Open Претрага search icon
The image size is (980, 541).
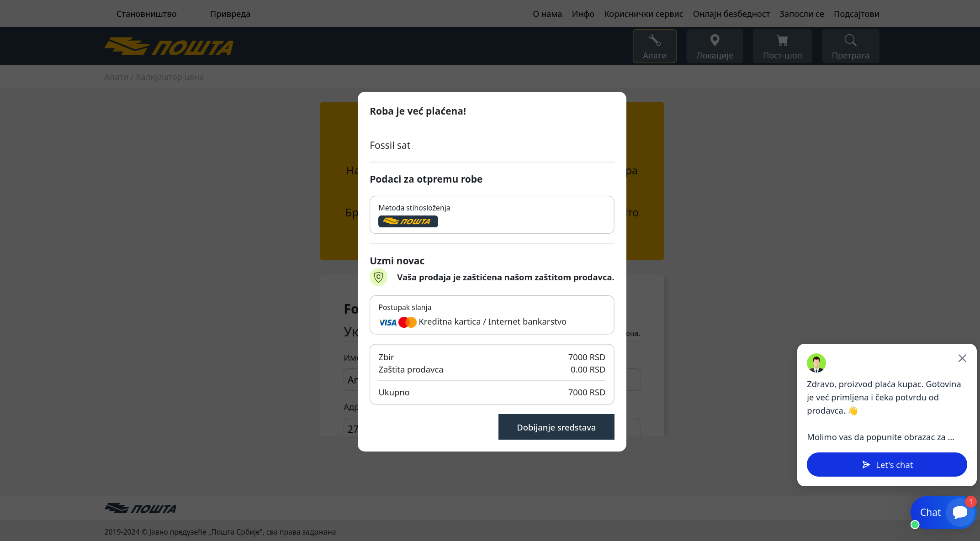click(850, 46)
